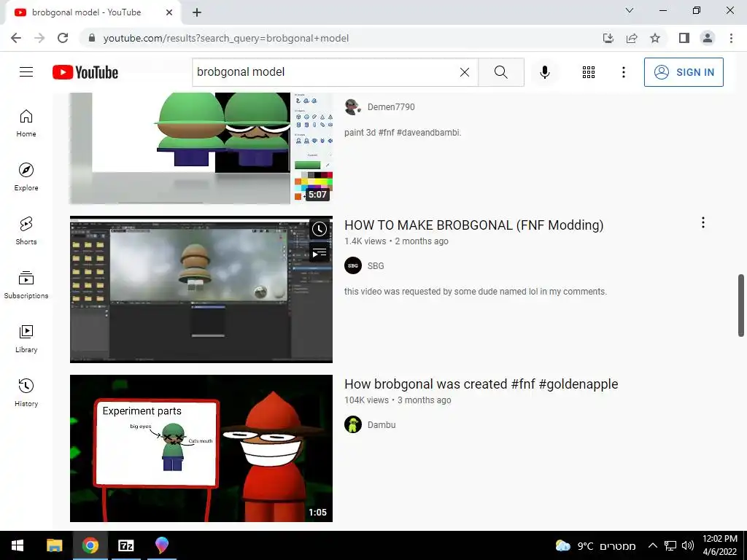This screenshot has width=747, height=560.
Task: Start voice search with the microphone
Action: pyautogui.click(x=544, y=72)
